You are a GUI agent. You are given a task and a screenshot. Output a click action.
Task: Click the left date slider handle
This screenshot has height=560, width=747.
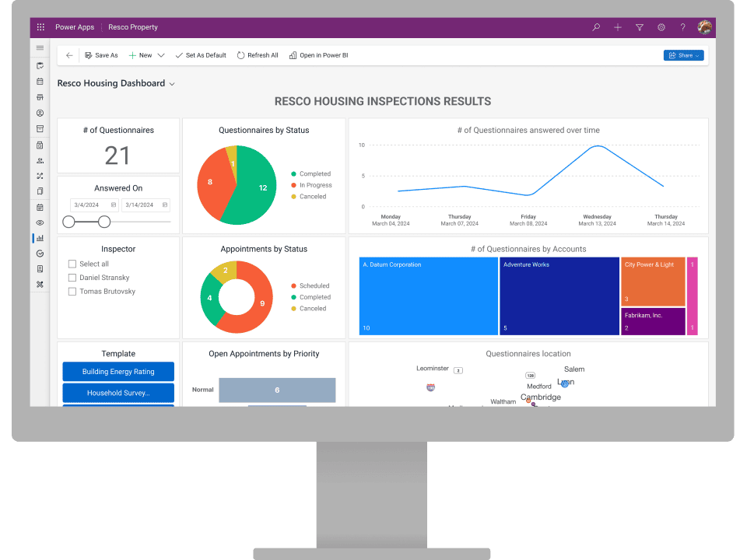point(68,222)
